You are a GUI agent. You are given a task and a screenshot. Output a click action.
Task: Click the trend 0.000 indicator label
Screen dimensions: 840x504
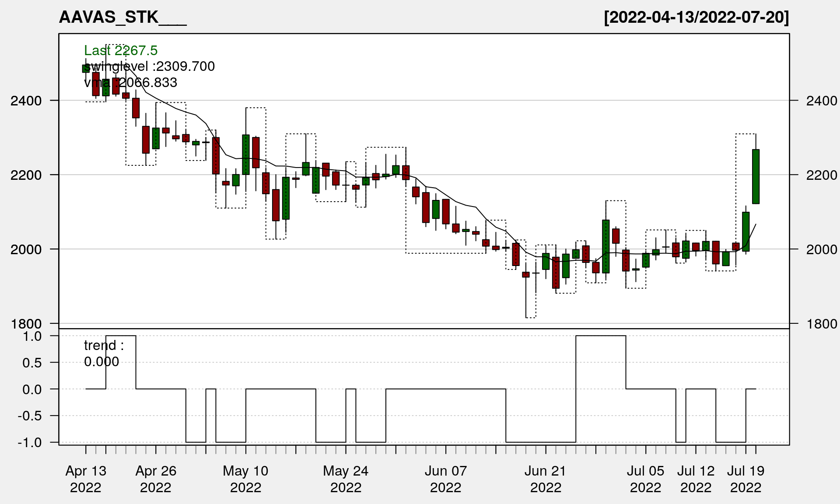pyautogui.click(x=104, y=353)
